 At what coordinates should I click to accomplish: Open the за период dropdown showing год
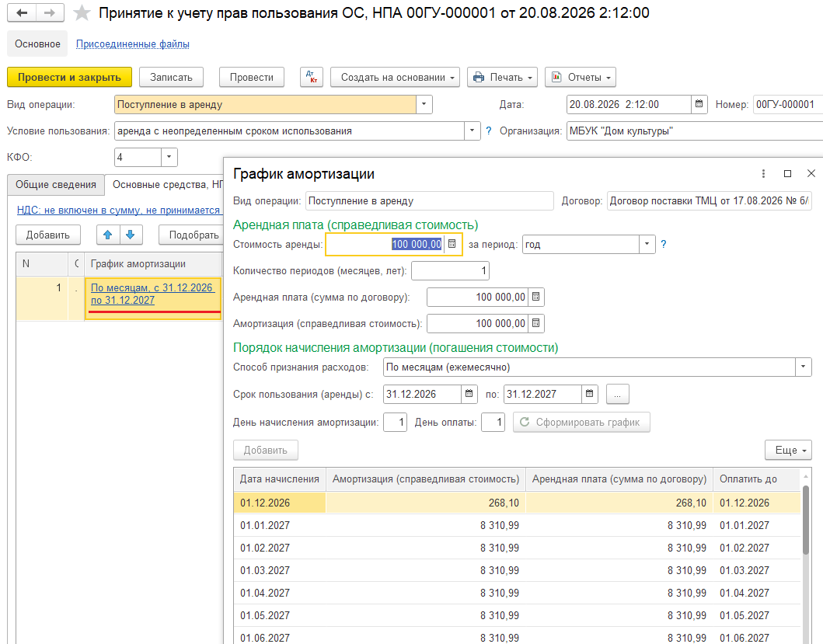point(647,244)
